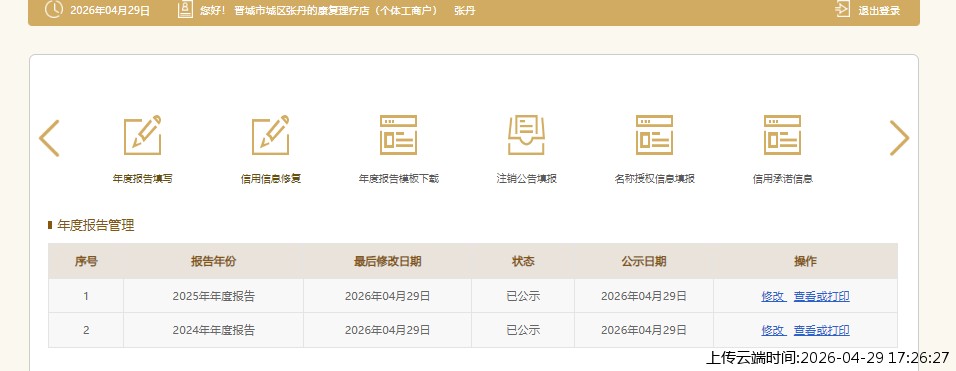
Task: Select the 信用信息修复 label
Action: 271,179
